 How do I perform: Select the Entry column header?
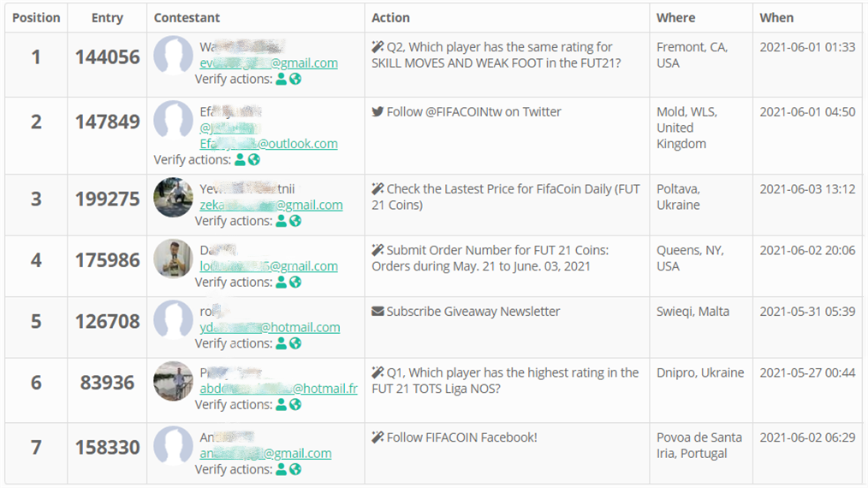107,18
